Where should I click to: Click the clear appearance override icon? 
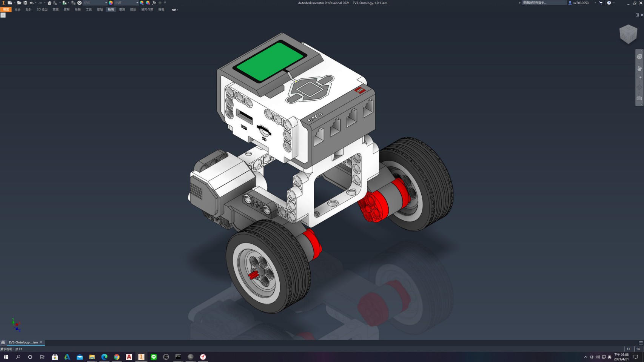(148, 3)
